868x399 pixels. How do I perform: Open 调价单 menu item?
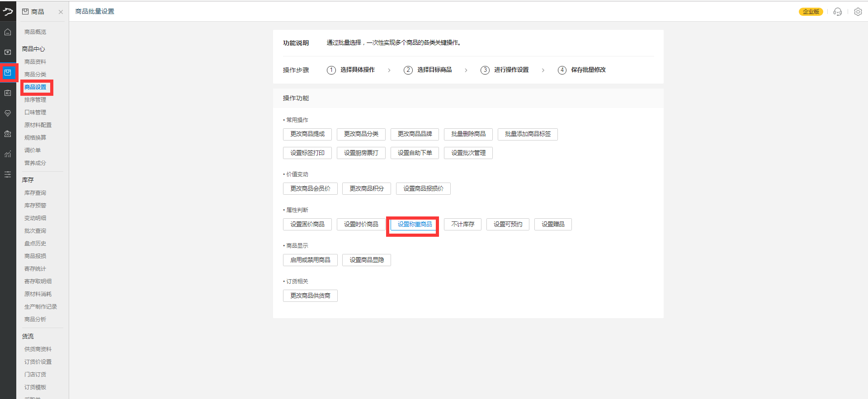coord(33,150)
